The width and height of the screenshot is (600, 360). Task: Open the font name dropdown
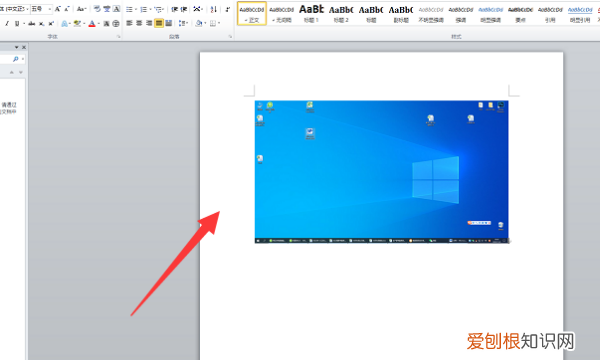click(x=28, y=9)
